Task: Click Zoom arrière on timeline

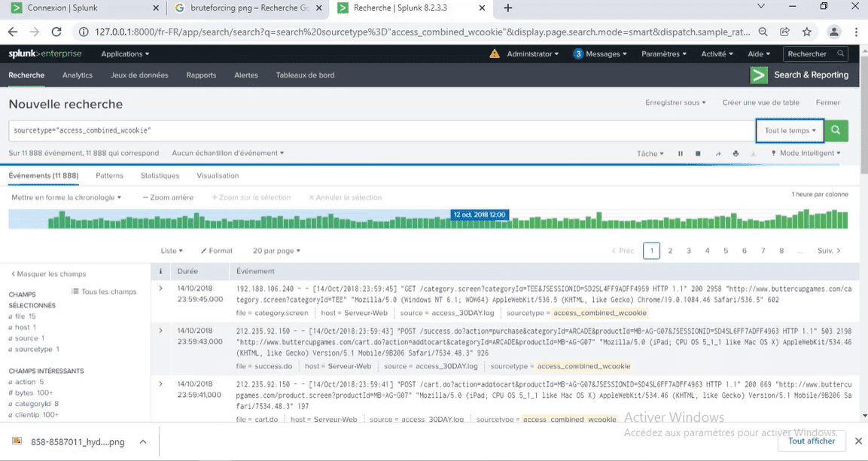Action: click(169, 197)
